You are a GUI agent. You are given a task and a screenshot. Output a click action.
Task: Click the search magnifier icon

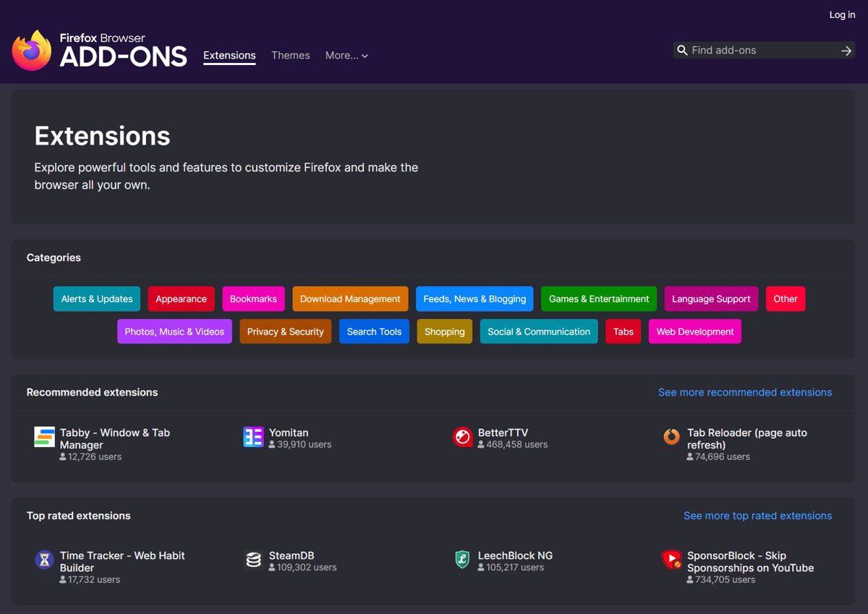(x=681, y=51)
